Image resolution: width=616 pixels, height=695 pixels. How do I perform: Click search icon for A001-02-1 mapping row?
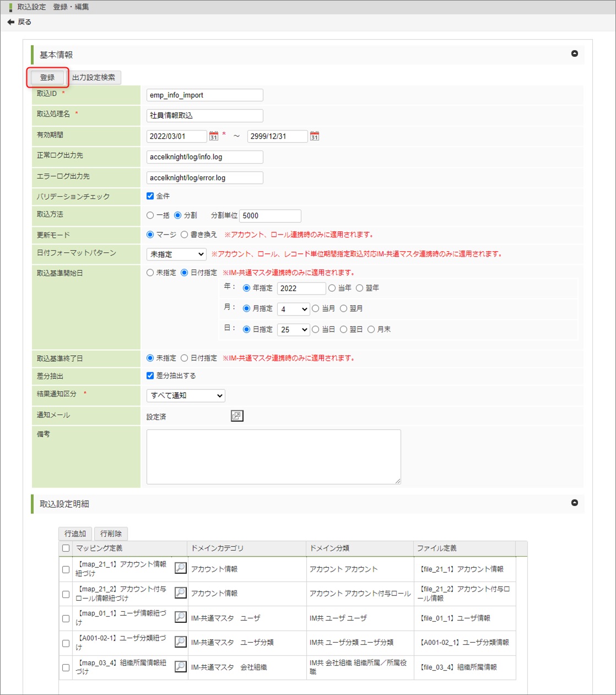pos(180,642)
